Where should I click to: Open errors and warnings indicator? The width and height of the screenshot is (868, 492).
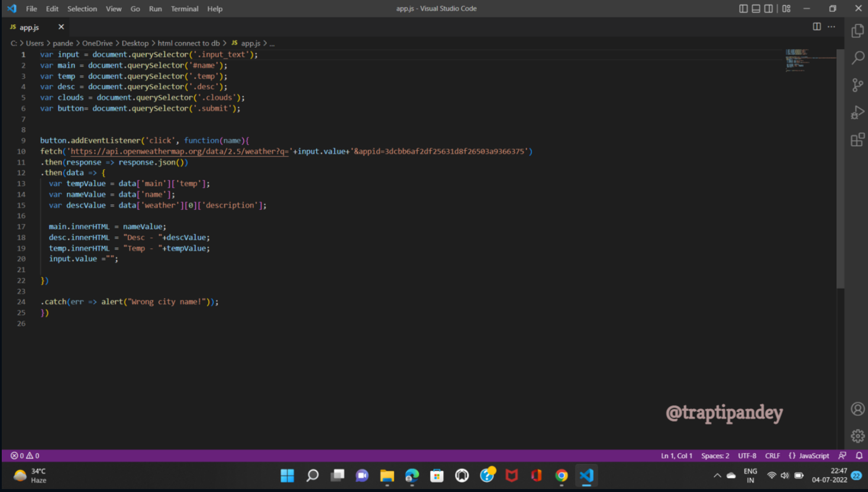[x=25, y=455]
